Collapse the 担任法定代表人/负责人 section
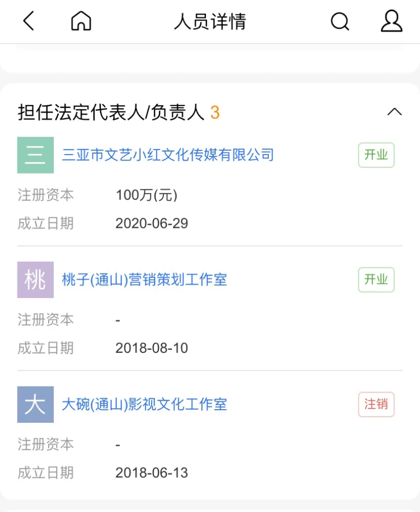 394,112
